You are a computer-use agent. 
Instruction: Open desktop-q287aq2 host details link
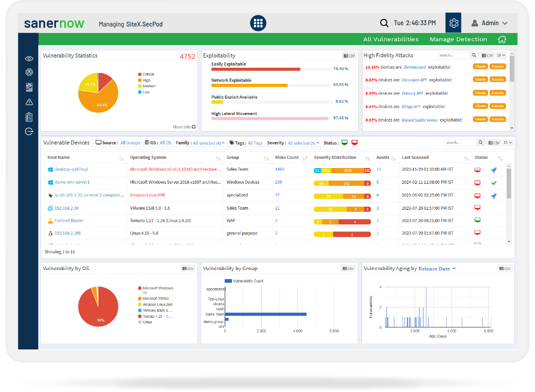point(71,169)
